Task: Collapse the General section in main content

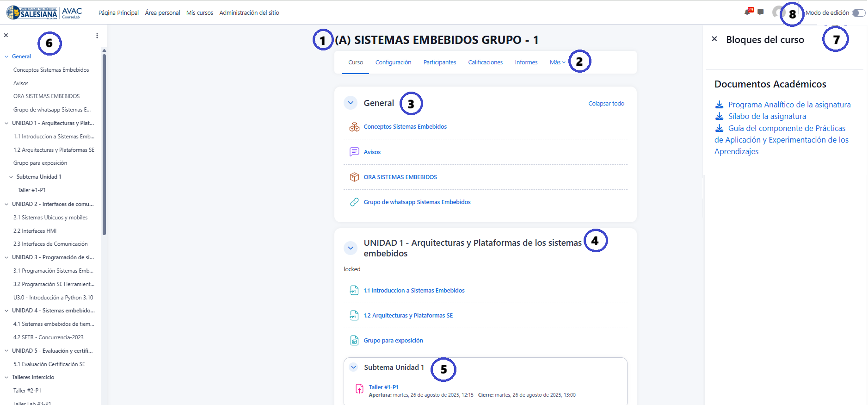Action: tap(351, 103)
